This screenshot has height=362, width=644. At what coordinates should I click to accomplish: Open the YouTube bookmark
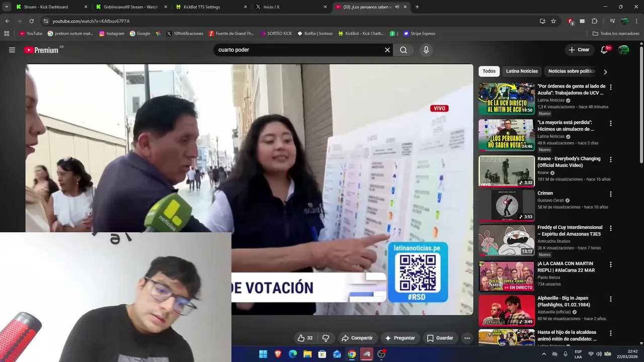point(31,34)
